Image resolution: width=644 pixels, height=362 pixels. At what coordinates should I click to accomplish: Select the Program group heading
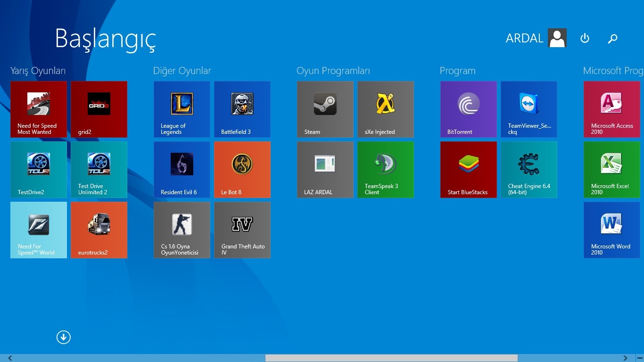(x=458, y=71)
